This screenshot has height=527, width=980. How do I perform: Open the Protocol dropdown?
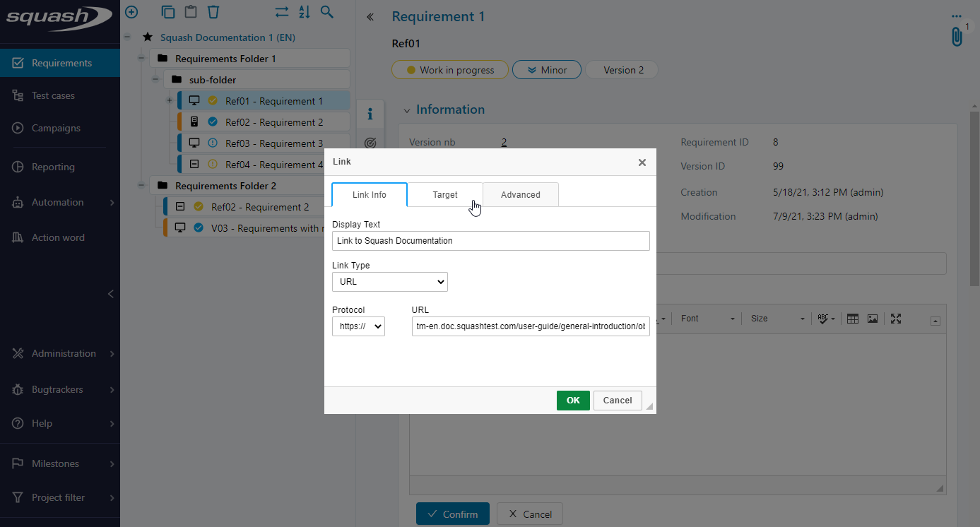click(x=358, y=326)
